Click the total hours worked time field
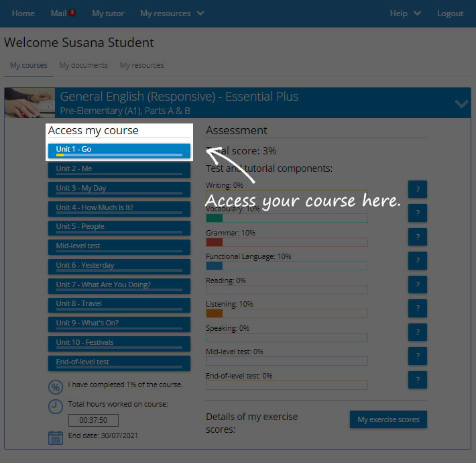The width and height of the screenshot is (476, 463). [93, 420]
